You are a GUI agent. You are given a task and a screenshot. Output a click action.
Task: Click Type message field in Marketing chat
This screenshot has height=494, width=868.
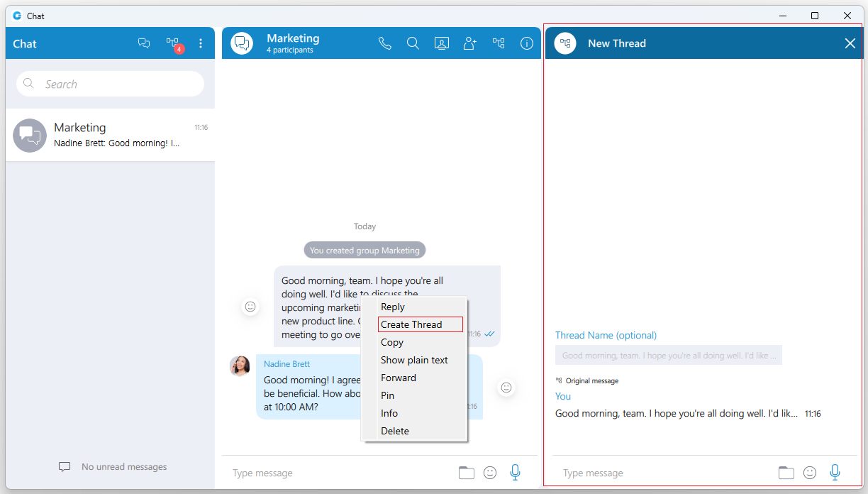tap(340, 473)
